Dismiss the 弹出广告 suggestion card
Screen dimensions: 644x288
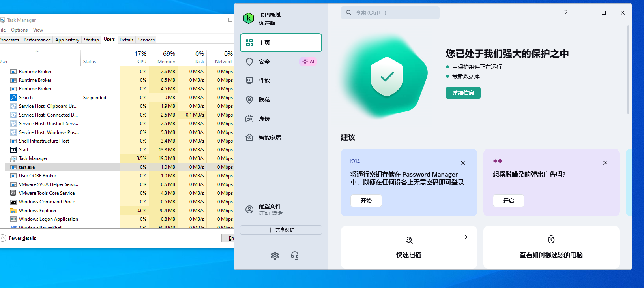pos(605,163)
